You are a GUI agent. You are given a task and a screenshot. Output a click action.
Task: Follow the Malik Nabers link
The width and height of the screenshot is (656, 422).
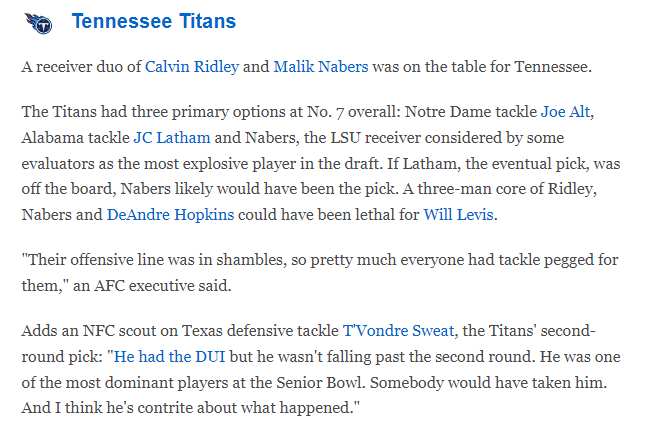[x=321, y=67]
